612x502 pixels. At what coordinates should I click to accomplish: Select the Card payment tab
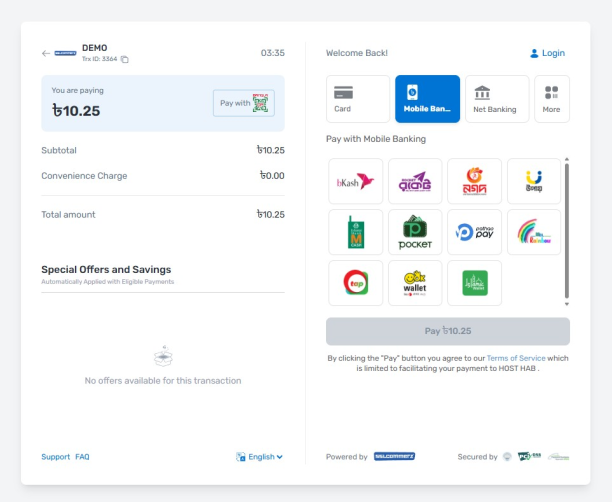point(358,99)
